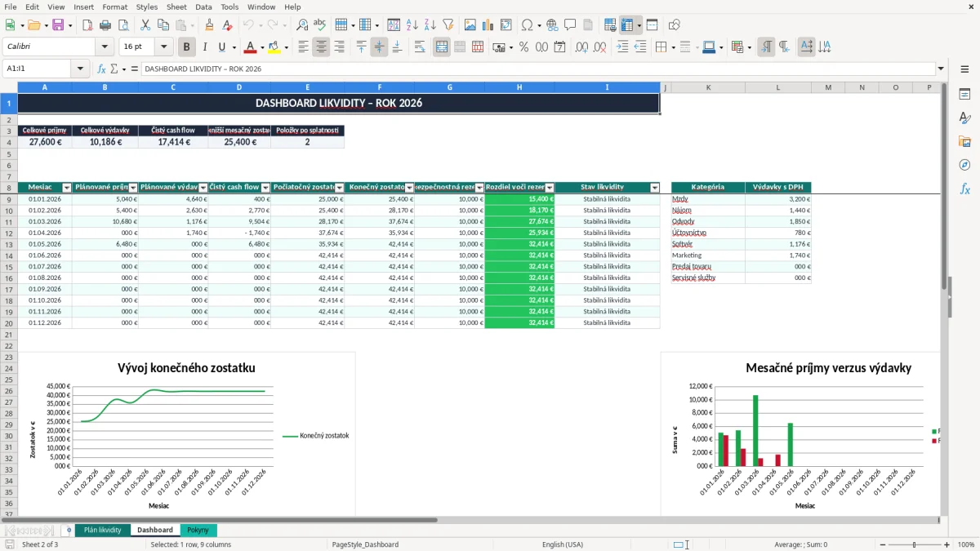This screenshot has width=980, height=551.
Task: Insert Comment speech bubble icon
Action: pyautogui.click(x=570, y=25)
